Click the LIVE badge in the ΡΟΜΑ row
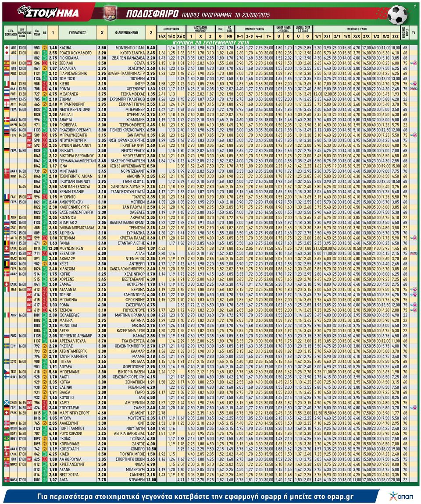Image resolution: width=421 pixels, height=504 pixels. point(29,305)
